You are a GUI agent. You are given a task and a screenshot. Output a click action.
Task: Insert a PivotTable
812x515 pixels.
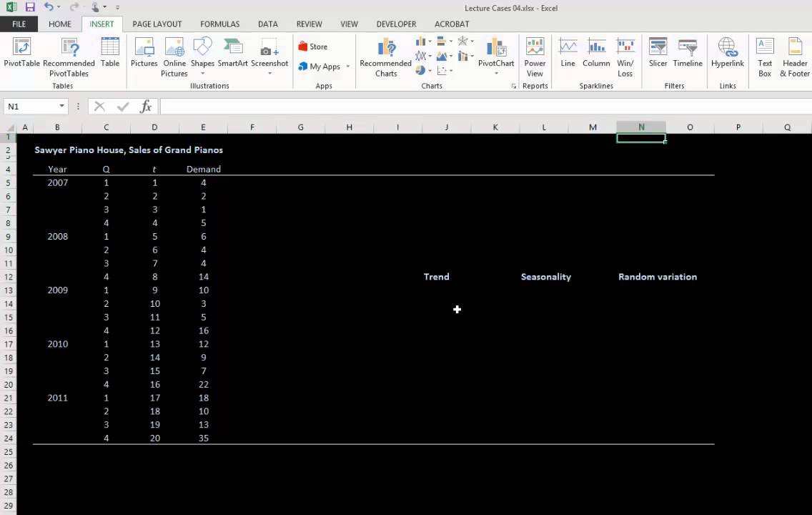(x=21, y=53)
